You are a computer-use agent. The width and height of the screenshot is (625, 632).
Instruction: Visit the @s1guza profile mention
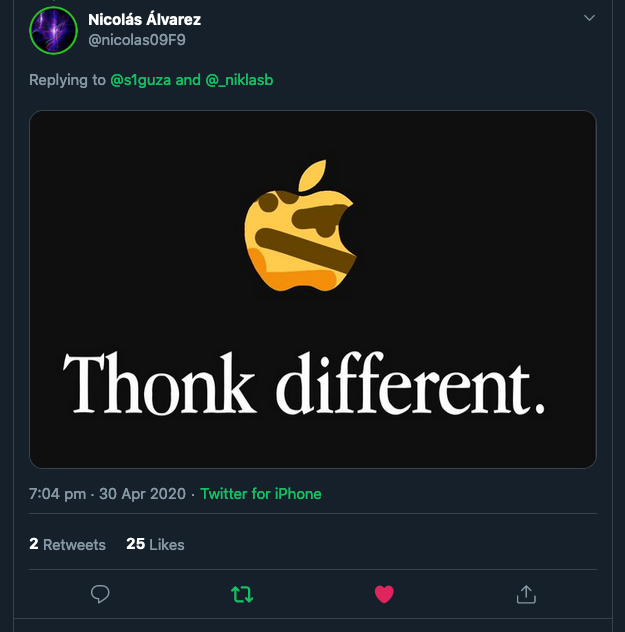[141, 80]
